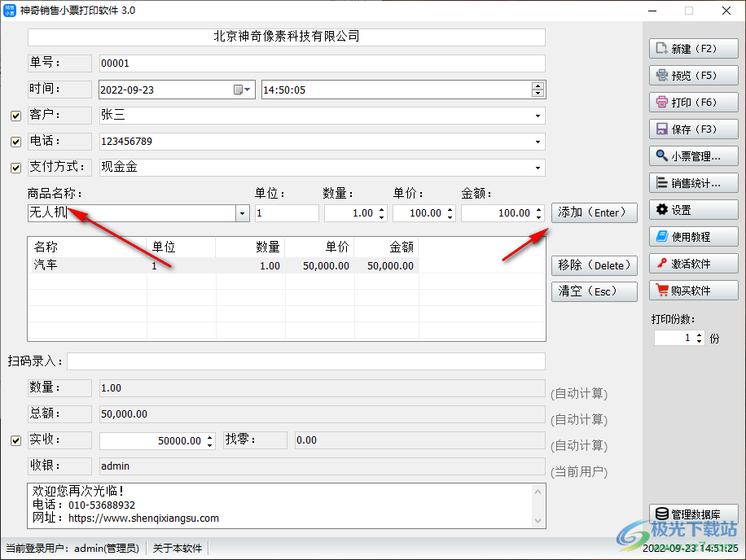Open 使用教程 tutorial
The width and height of the screenshot is (746, 560).
tap(693, 237)
